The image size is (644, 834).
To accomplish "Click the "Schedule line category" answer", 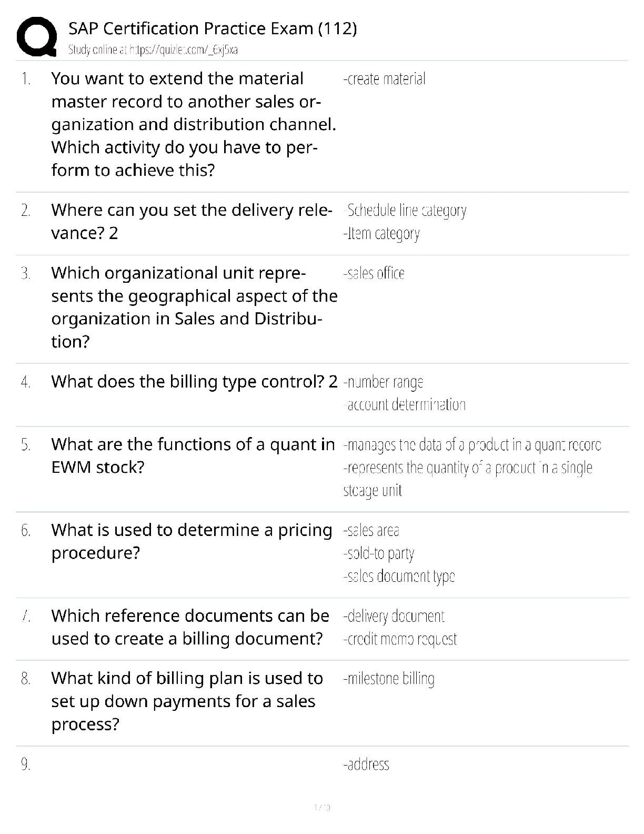I will [405, 210].
